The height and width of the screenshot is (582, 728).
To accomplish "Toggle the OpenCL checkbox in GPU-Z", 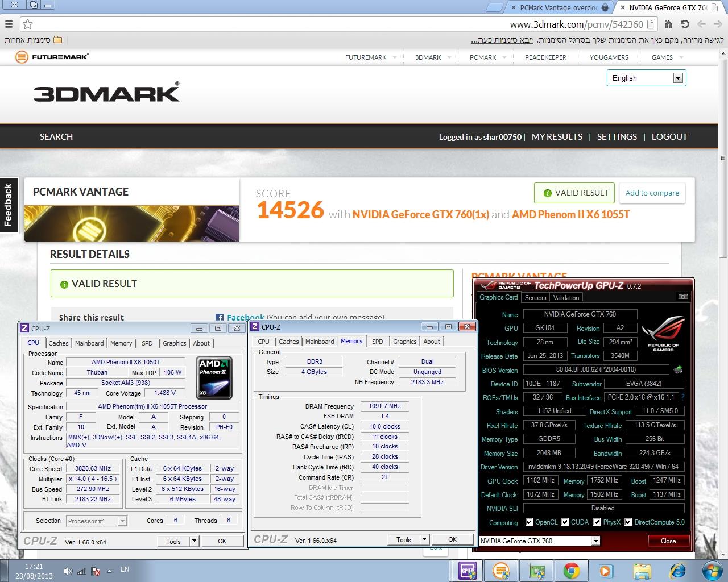I will pyautogui.click(x=529, y=522).
